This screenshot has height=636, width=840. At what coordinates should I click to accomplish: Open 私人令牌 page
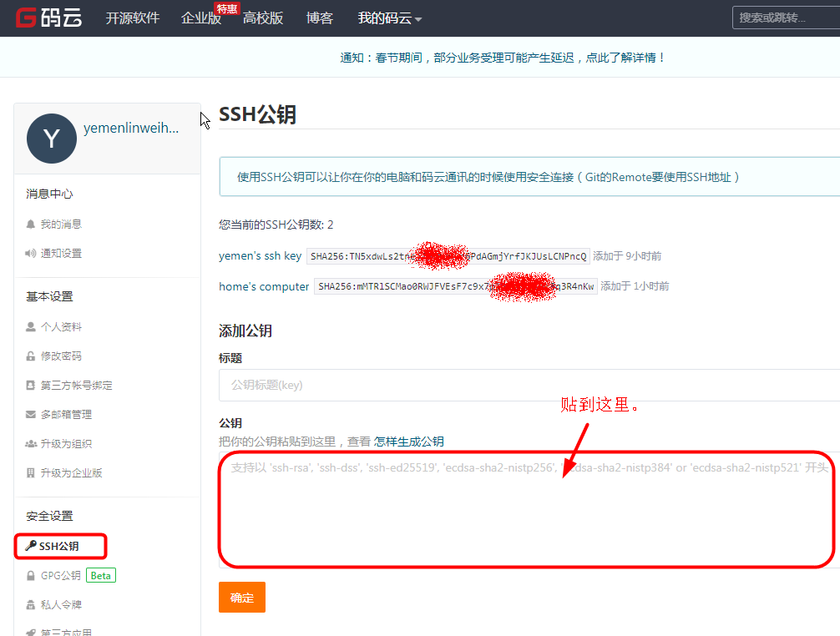(61, 605)
